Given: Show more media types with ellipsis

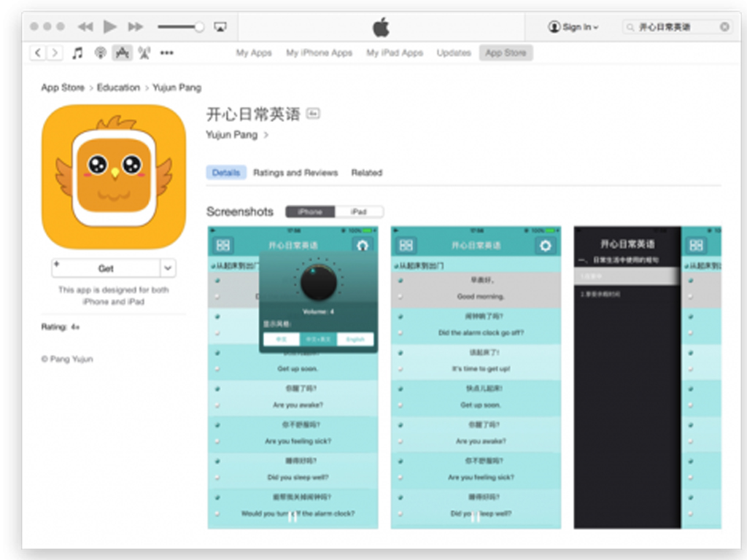Looking at the screenshot, I should 167,52.
